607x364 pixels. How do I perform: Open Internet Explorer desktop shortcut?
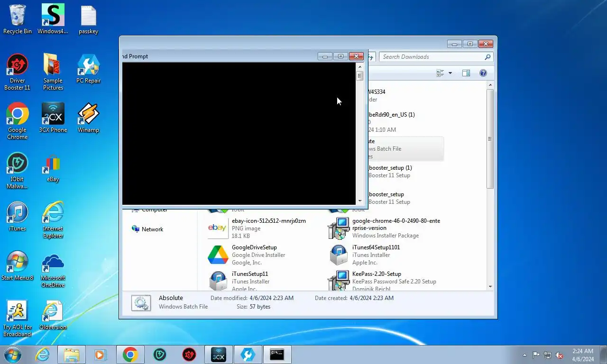(53, 219)
